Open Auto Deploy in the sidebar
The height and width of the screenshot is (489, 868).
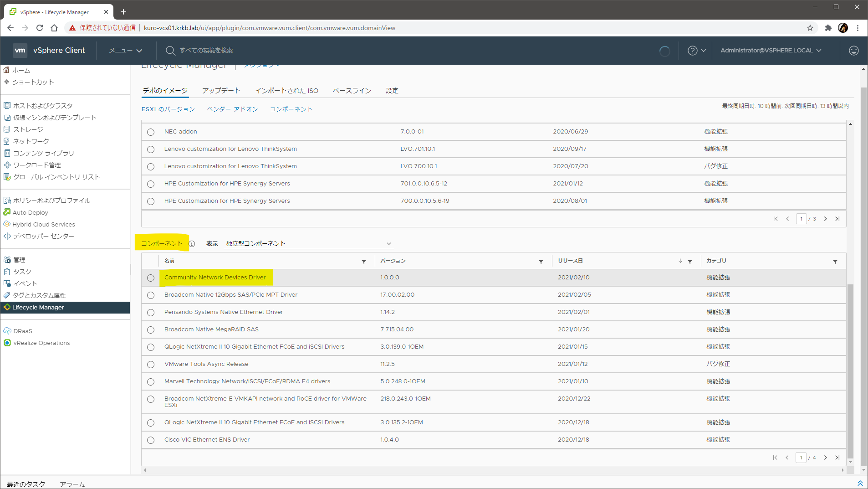(x=30, y=212)
